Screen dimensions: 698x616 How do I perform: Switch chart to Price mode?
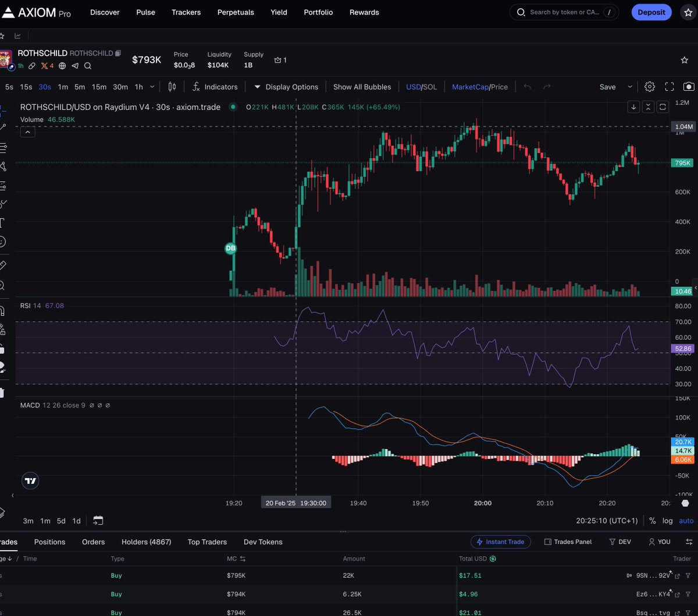click(499, 87)
